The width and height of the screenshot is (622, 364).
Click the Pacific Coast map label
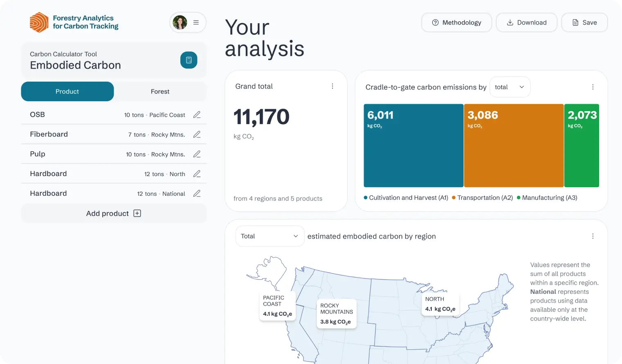tap(278, 306)
